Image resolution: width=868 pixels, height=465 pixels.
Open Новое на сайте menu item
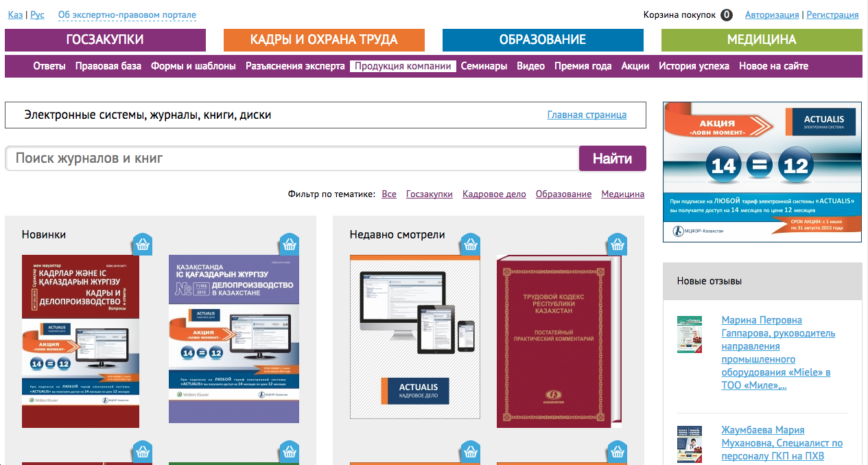click(773, 66)
